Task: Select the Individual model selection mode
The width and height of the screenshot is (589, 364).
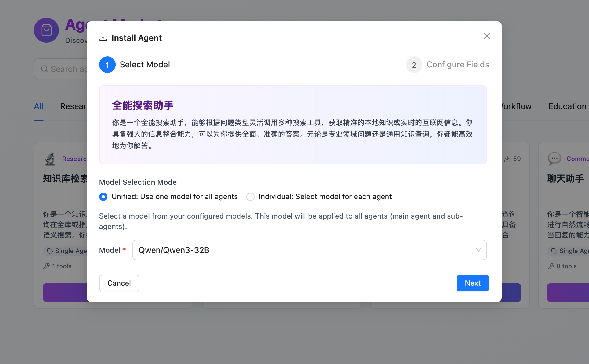Action: point(250,197)
